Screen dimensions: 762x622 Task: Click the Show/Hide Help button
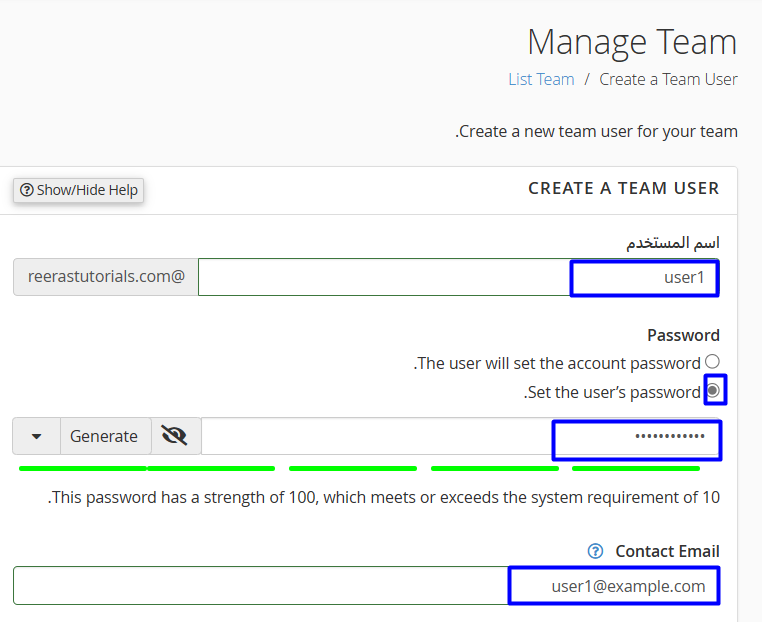pos(79,190)
